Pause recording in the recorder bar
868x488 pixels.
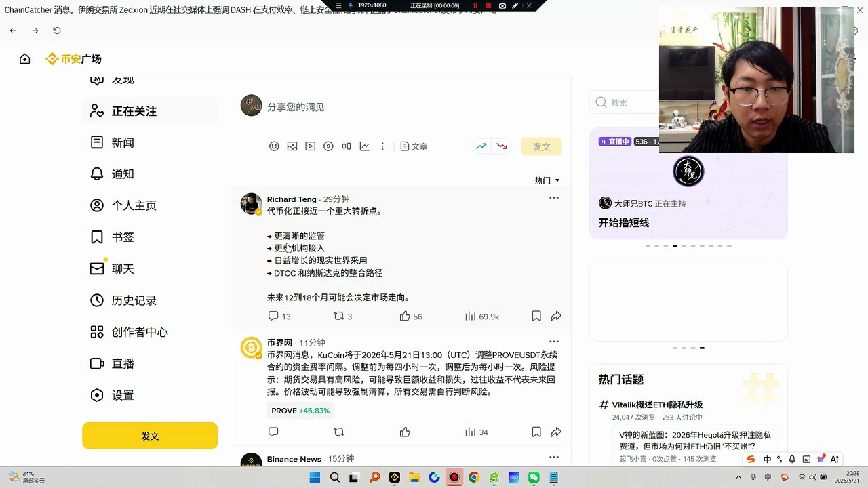475,5
